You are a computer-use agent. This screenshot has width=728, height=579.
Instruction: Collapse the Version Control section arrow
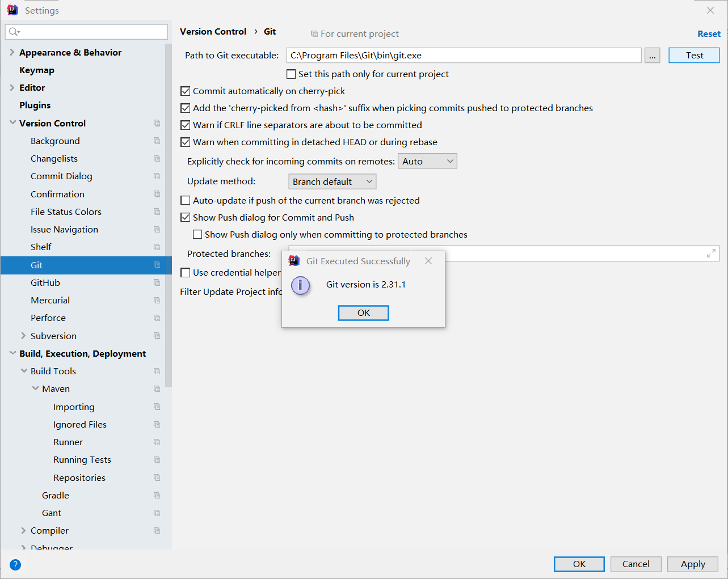tap(12, 123)
